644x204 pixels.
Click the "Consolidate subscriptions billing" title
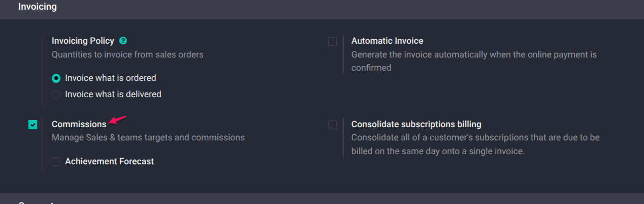pos(416,124)
